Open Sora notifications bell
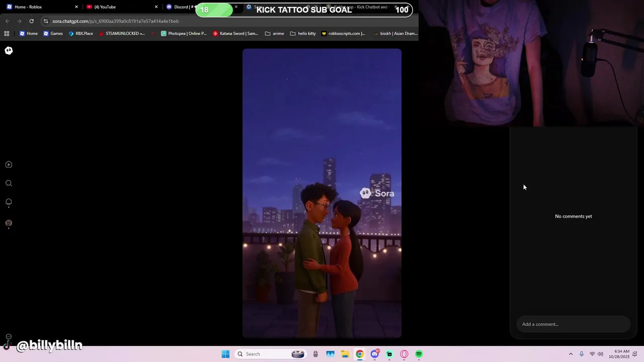644x362 pixels. click(x=9, y=202)
